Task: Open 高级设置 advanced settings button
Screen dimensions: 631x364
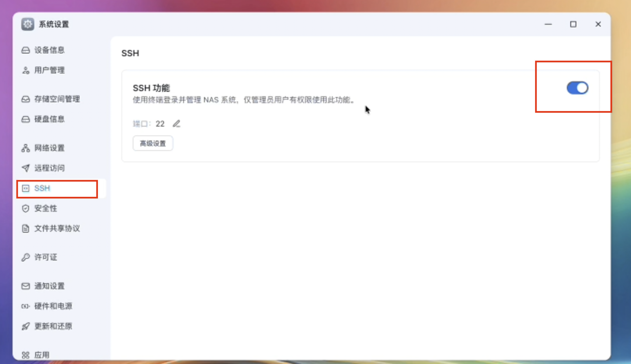Action: coord(153,143)
